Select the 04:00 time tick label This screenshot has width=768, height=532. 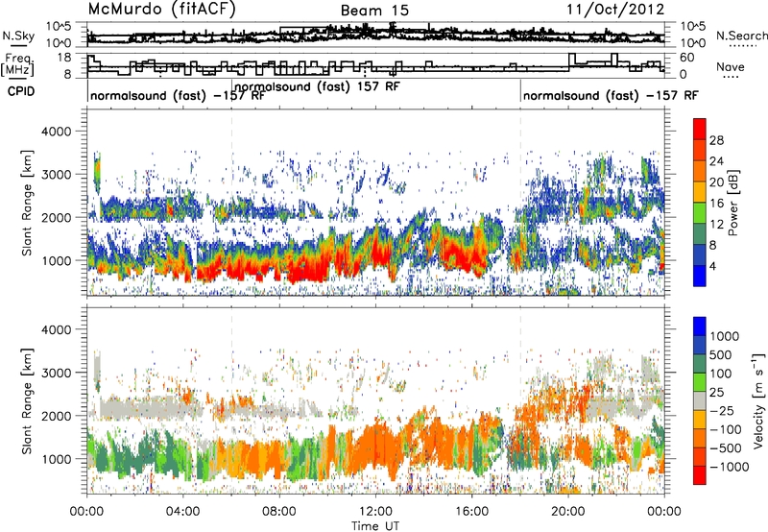click(x=182, y=512)
